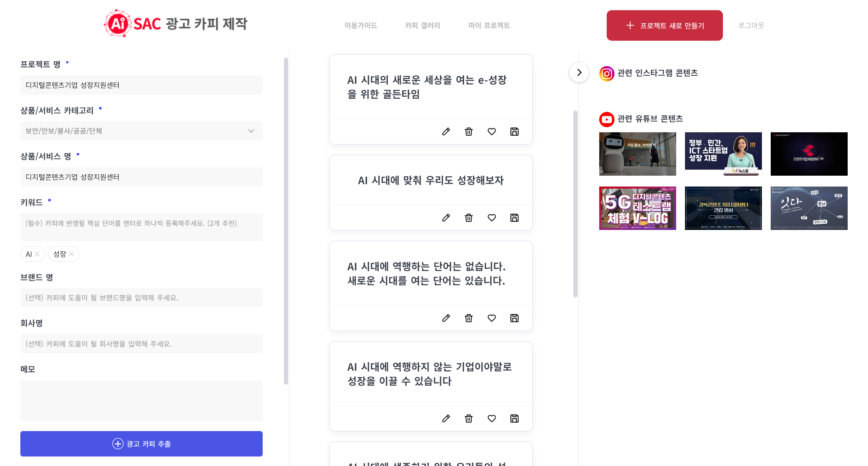Open the '경북콘텐츠 기업지원센터 건립 영상' thumbnail

coord(723,208)
